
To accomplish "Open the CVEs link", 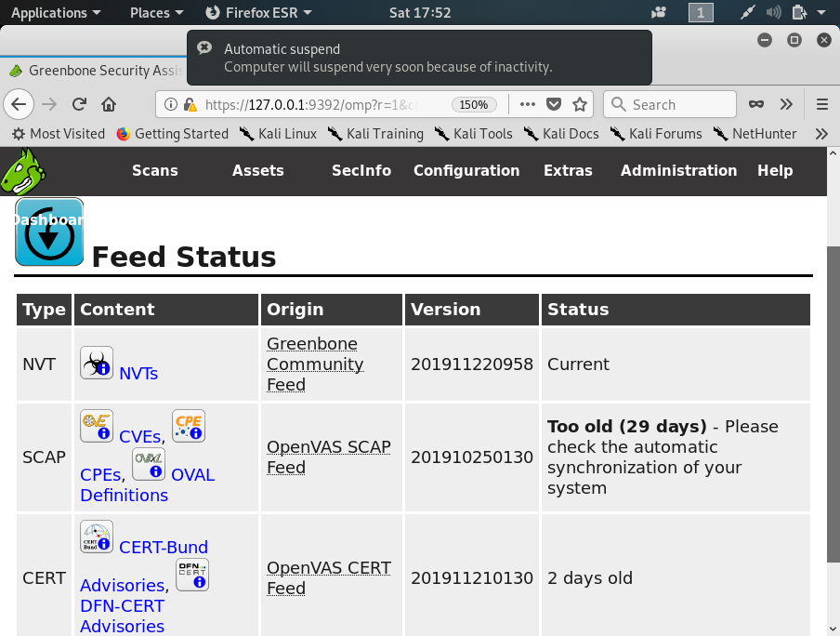I will [x=140, y=436].
